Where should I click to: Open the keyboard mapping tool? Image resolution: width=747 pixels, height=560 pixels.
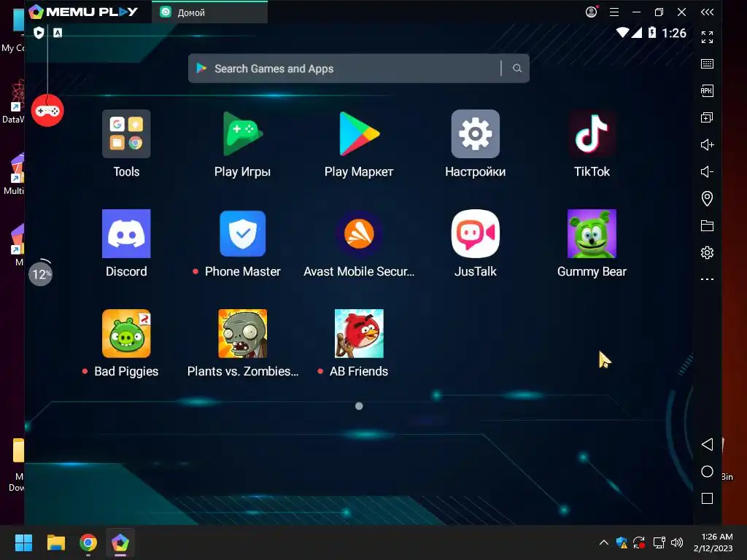pyautogui.click(x=707, y=64)
